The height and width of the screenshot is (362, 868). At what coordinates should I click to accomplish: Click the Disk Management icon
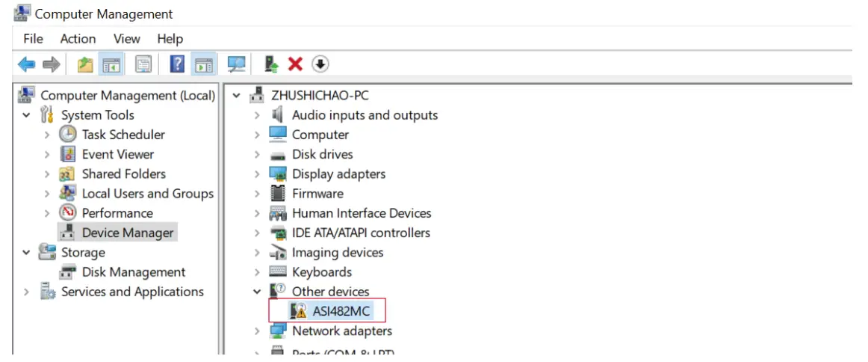[x=67, y=272]
